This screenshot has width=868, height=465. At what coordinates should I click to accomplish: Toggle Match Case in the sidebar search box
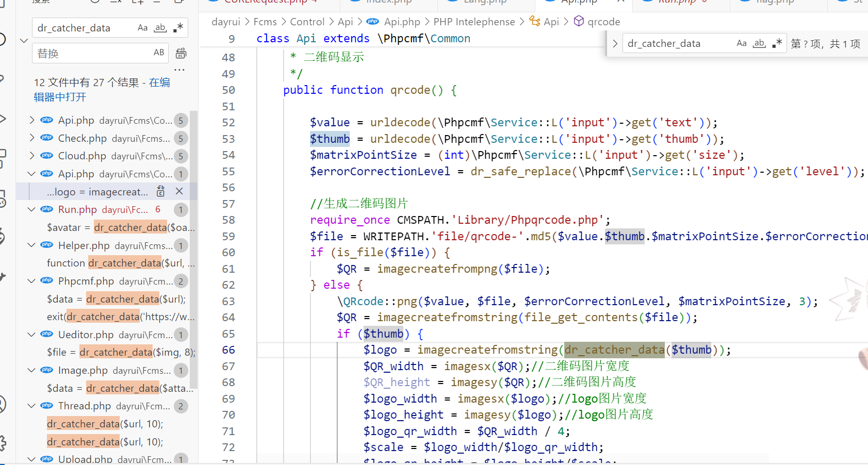coord(143,28)
